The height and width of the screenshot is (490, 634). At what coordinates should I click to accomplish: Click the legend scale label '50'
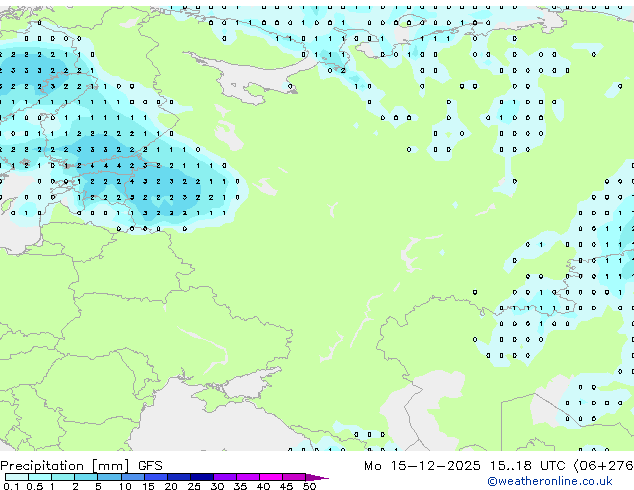(309, 486)
